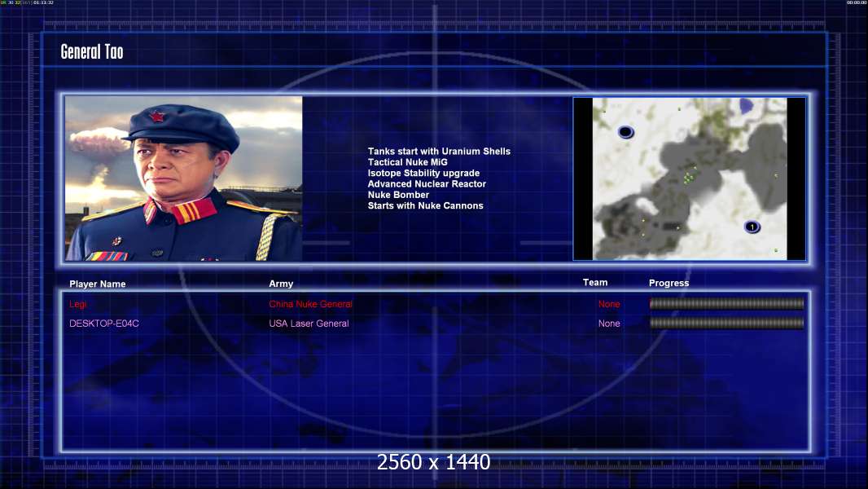
Task: Click the Army column header
Action: pyautogui.click(x=281, y=284)
